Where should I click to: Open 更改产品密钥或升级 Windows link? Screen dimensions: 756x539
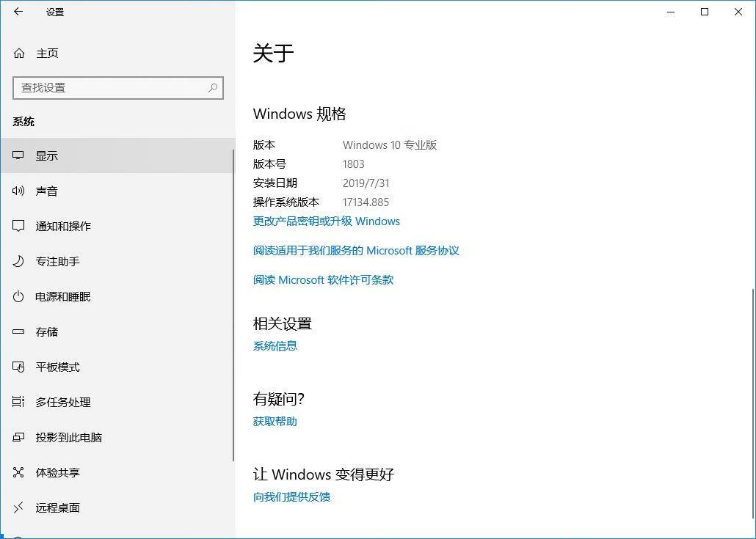point(327,221)
